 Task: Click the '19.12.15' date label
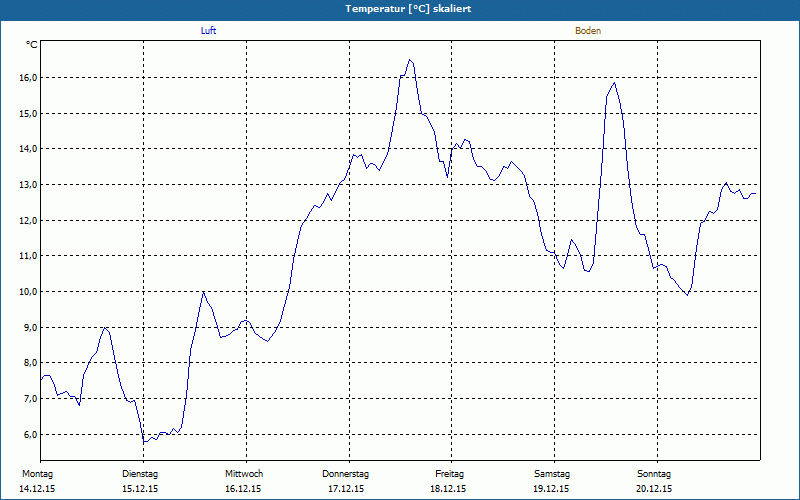(x=551, y=489)
